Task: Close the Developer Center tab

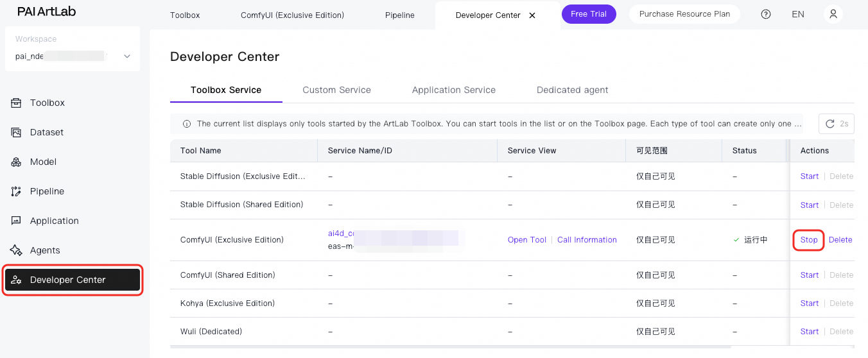Action: pos(532,15)
